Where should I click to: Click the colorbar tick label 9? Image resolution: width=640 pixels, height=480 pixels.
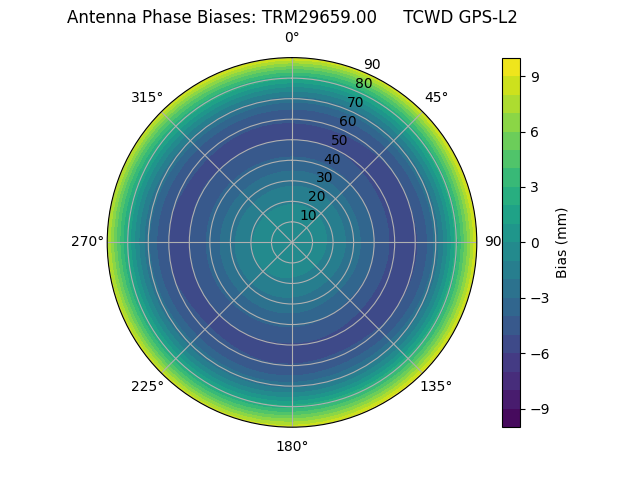535,76
